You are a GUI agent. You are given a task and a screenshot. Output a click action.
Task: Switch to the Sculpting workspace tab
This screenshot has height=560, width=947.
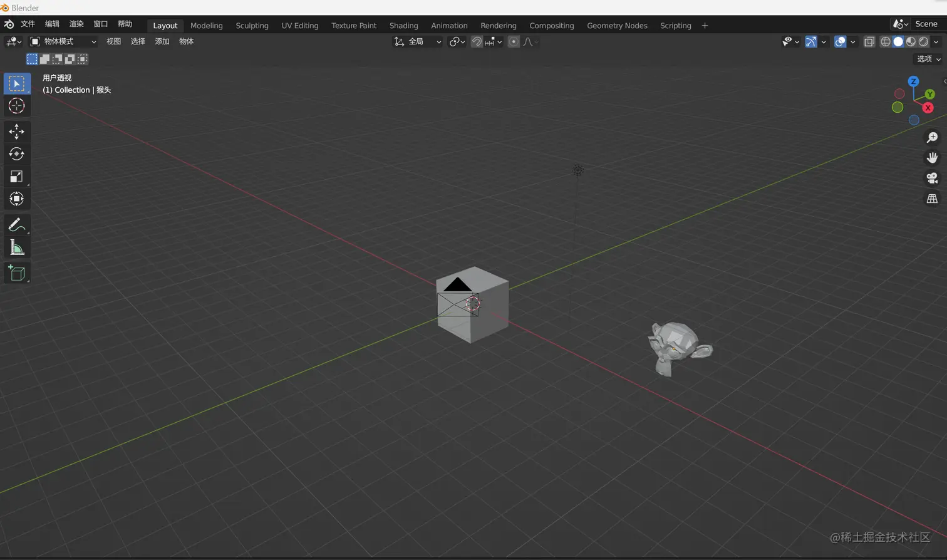point(252,26)
